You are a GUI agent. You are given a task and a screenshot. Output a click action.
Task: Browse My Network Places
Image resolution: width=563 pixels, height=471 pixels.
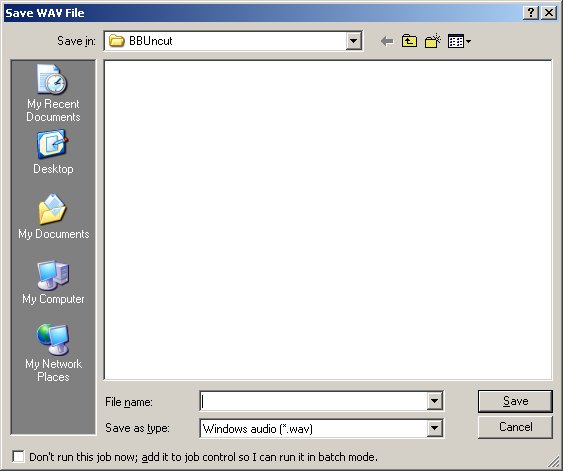pos(53,353)
